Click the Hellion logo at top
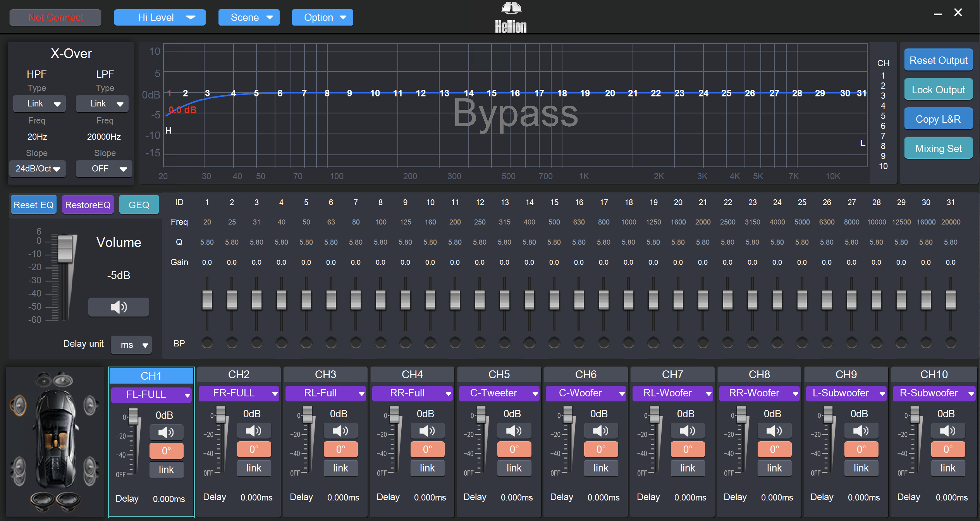 click(x=511, y=17)
